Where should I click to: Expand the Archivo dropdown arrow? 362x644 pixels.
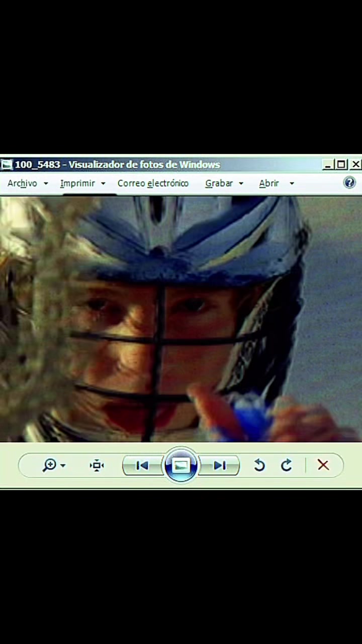tap(46, 184)
